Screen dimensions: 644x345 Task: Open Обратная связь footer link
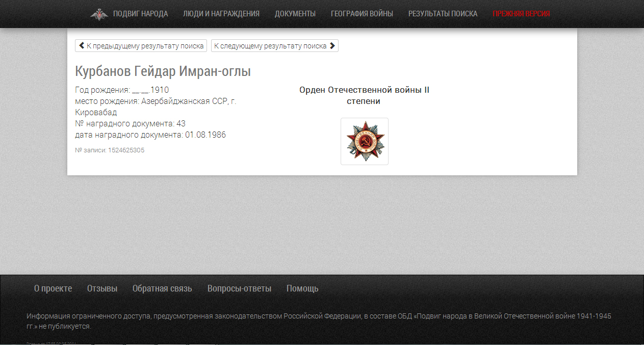(162, 288)
